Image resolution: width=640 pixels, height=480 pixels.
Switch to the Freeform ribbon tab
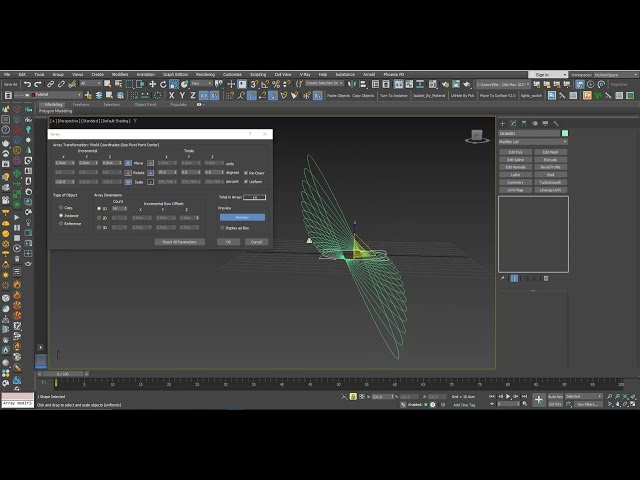81,104
